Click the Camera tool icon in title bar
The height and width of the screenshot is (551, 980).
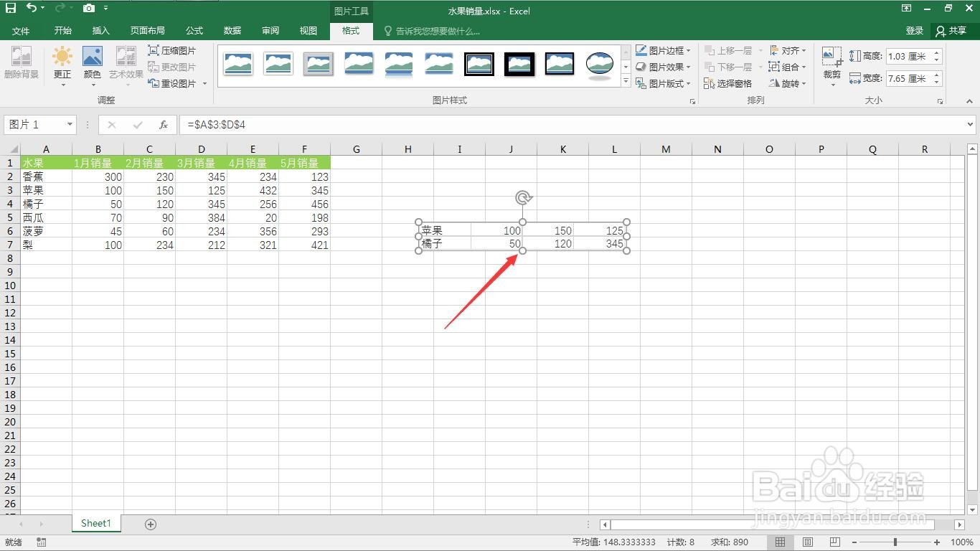pyautogui.click(x=89, y=9)
